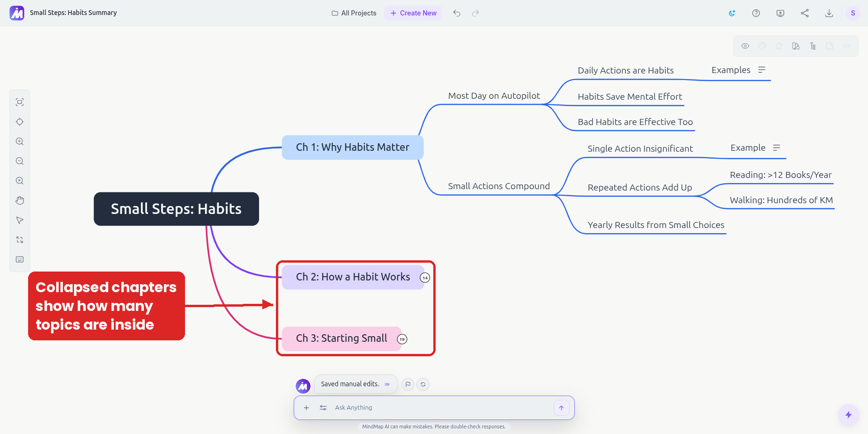Zoom out using the minus magnifier
The width and height of the screenshot is (868, 434).
20,161
